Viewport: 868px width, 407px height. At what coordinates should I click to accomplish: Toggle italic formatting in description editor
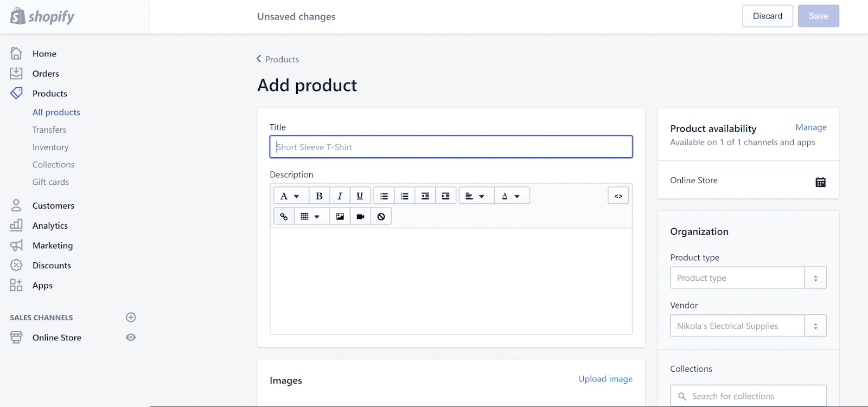(340, 196)
